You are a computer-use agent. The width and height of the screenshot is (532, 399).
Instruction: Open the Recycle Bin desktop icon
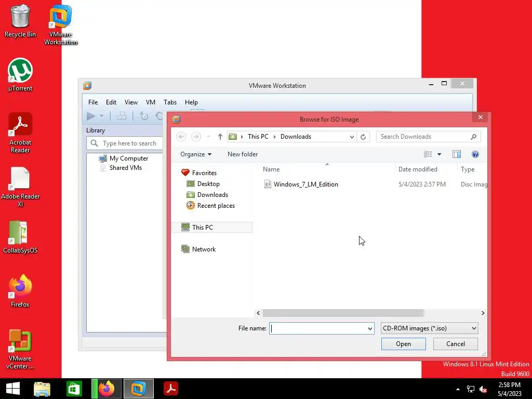tap(20, 21)
